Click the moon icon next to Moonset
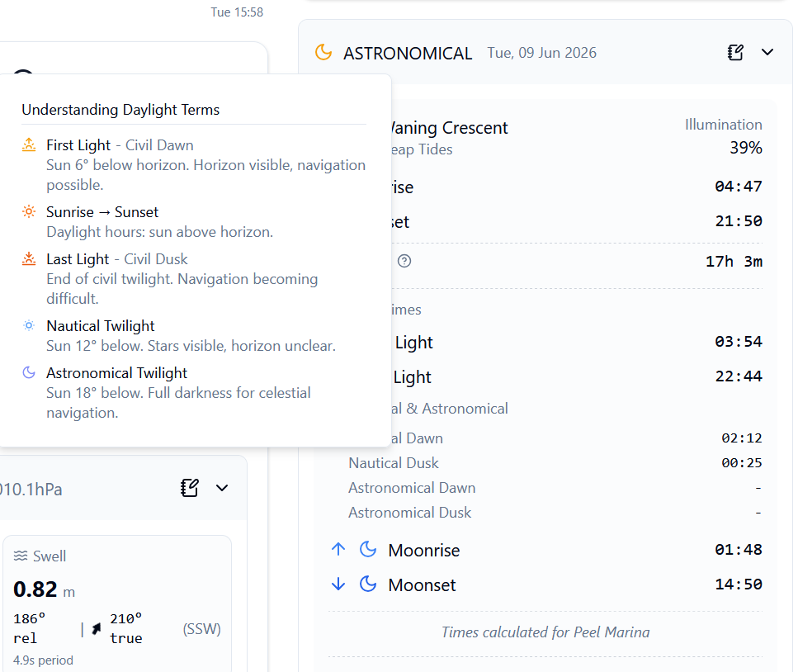Viewport: 798px width, 672px height. [368, 584]
